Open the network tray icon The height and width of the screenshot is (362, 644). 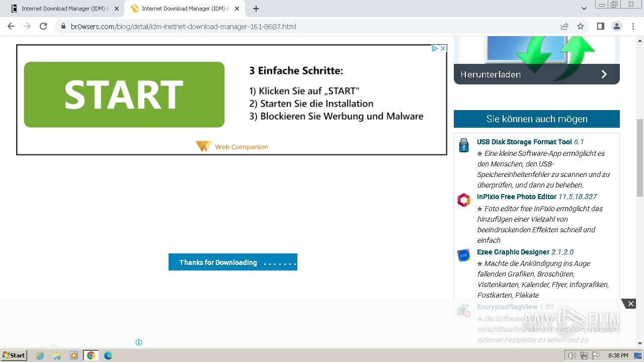[x=584, y=355]
